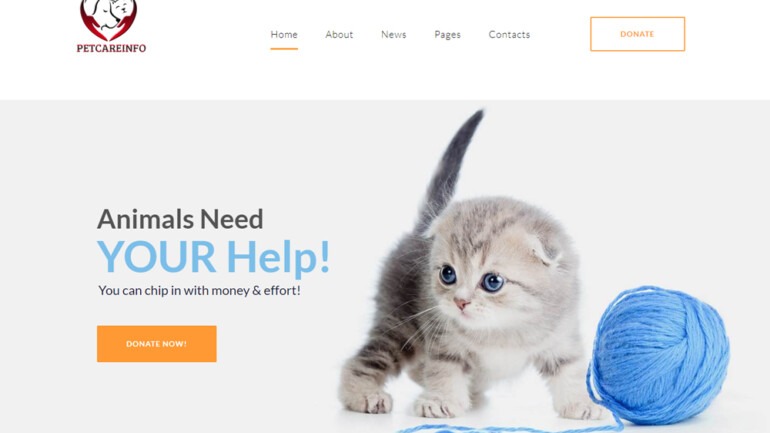Open the Contacts page

click(x=509, y=34)
